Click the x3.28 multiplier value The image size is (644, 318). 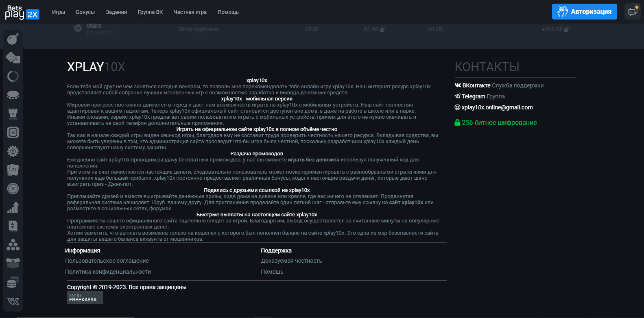pyautogui.click(x=435, y=29)
